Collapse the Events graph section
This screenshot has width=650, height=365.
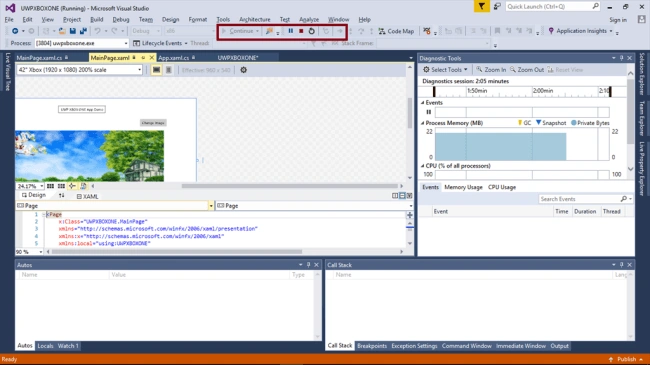pos(422,102)
